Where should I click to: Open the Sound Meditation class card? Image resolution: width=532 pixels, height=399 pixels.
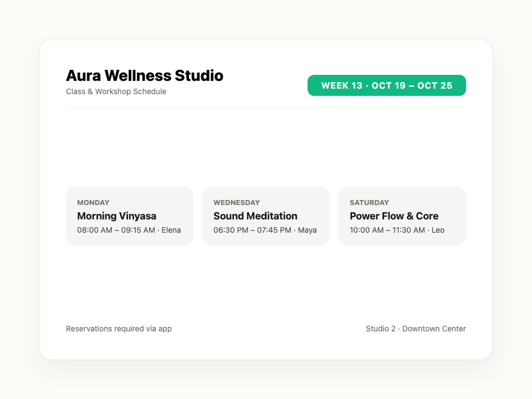(x=266, y=216)
